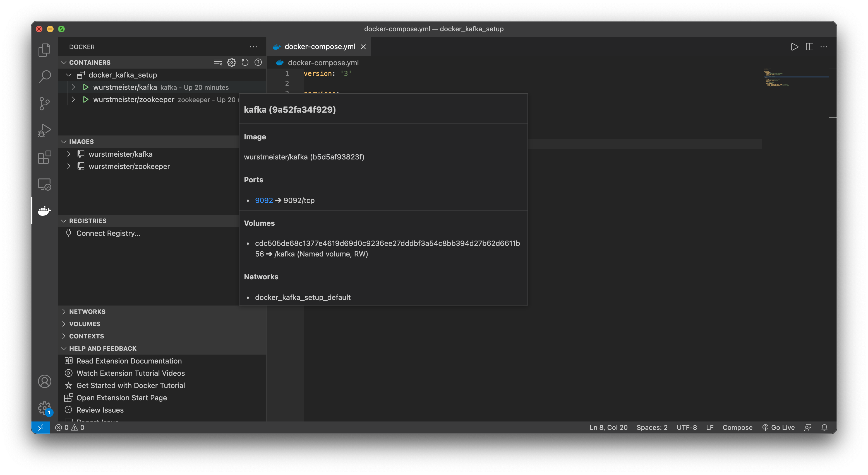The height and width of the screenshot is (475, 868).
Task: Expand the wurstmeister/kafka container entry
Action: coord(73,87)
